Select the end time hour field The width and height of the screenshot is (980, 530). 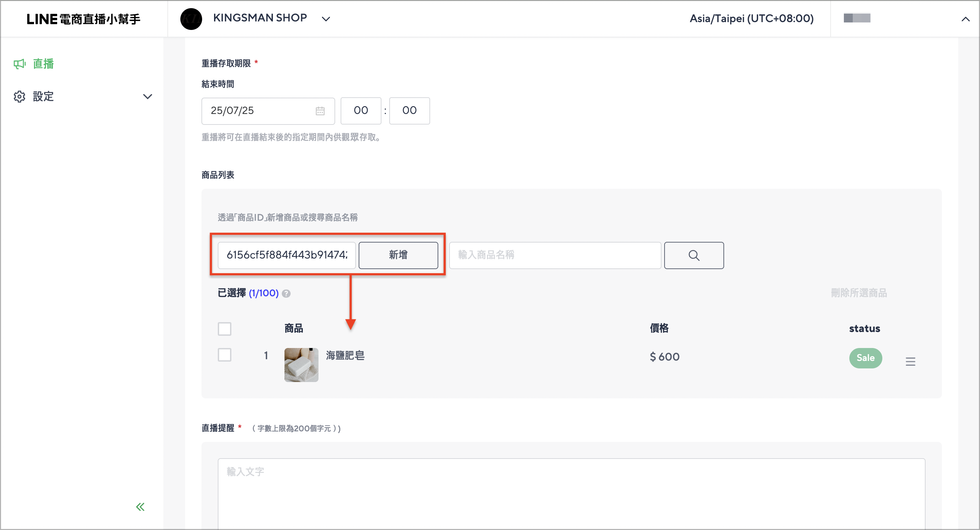coord(361,111)
